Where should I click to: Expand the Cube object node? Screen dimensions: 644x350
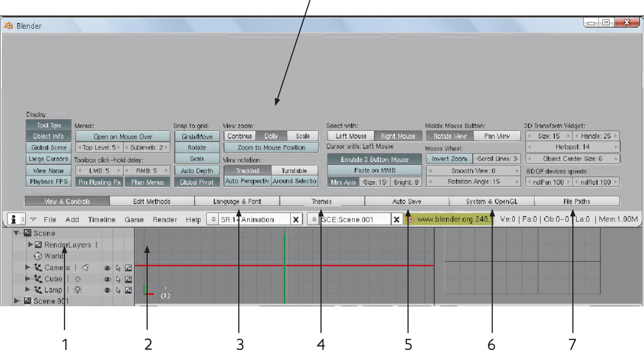pos(27,278)
